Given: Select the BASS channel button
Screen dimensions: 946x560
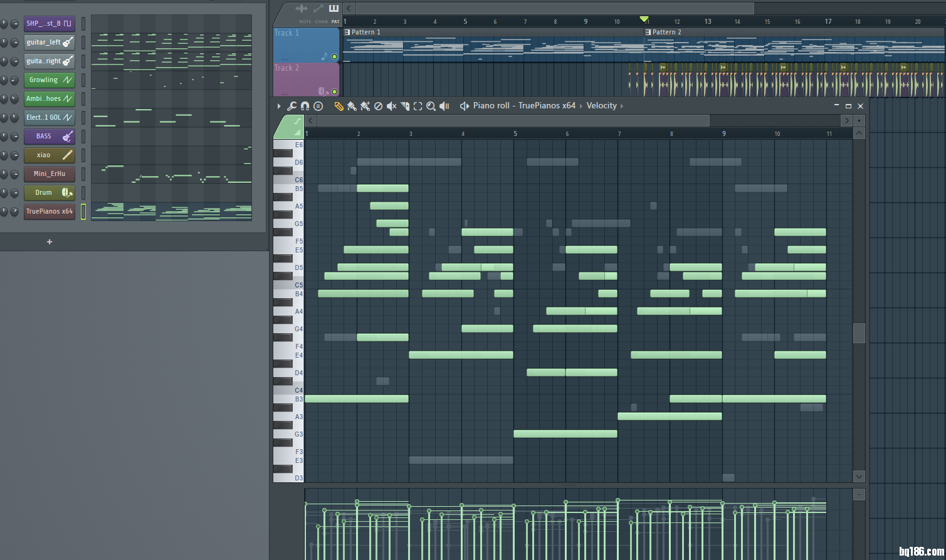Looking at the screenshot, I should [50, 137].
